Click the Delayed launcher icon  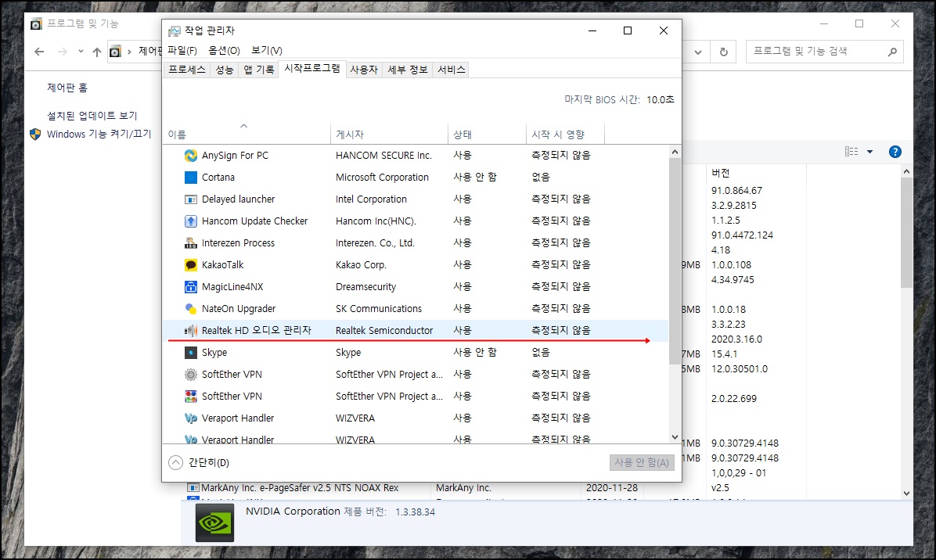[x=190, y=199]
